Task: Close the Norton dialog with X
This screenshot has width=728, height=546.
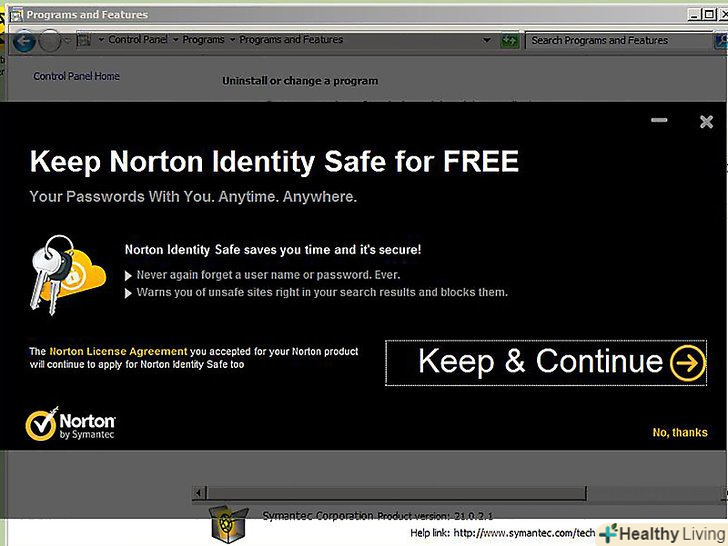Action: 706,122
